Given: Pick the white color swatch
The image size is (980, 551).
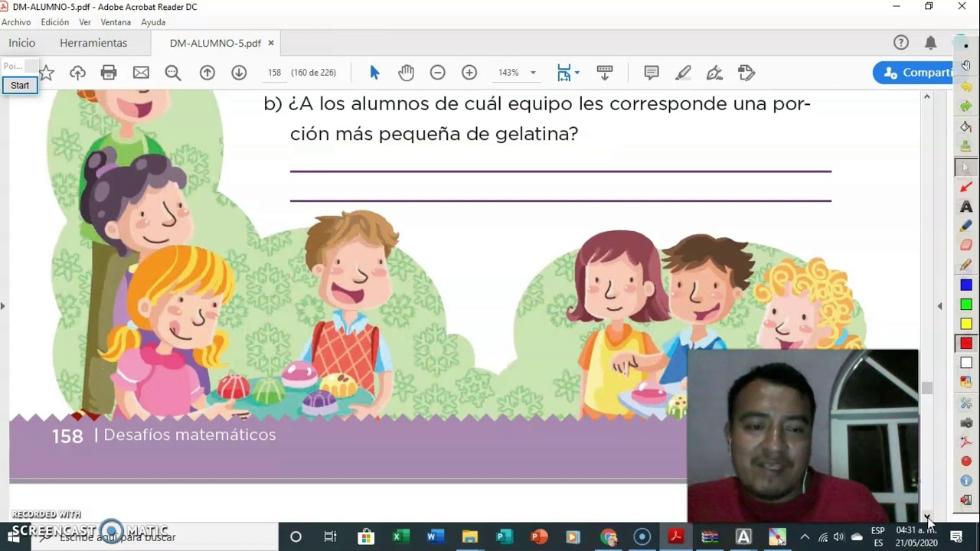Looking at the screenshot, I should click(966, 364).
